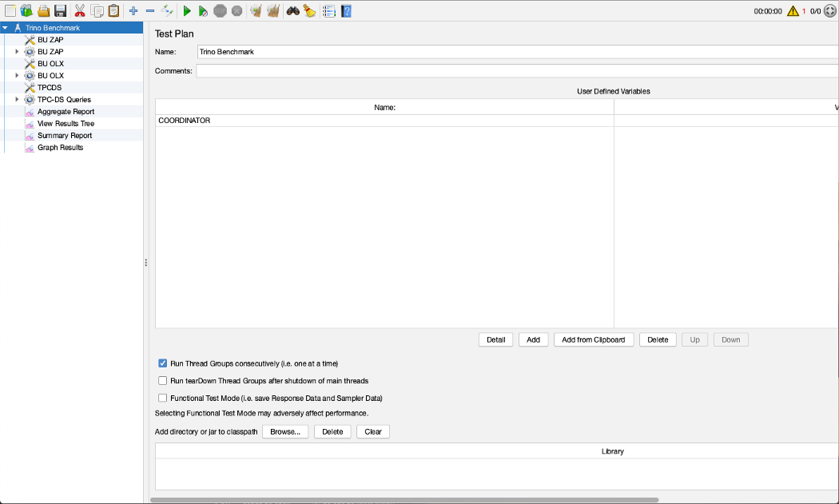Enable Run tearDown Thread Groups checkbox
Image resolution: width=839 pixels, height=504 pixels.
click(x=163, y=380)
